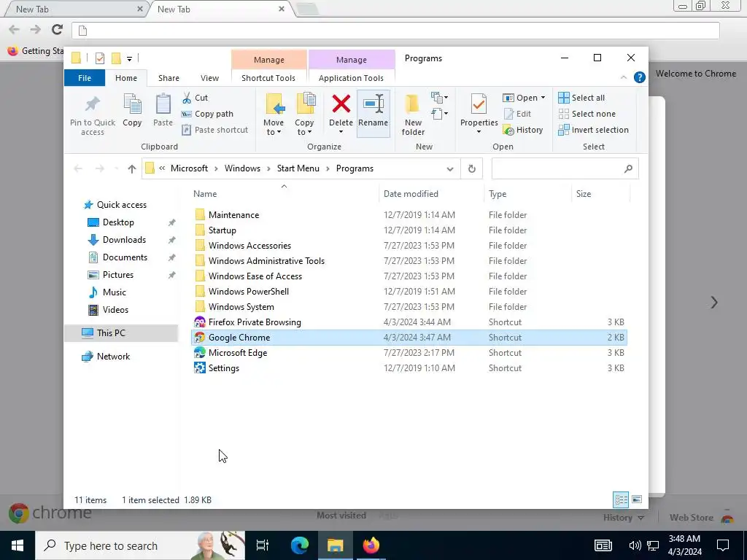Click Select all
Screen dimensions: 747x560
(581, 98)
